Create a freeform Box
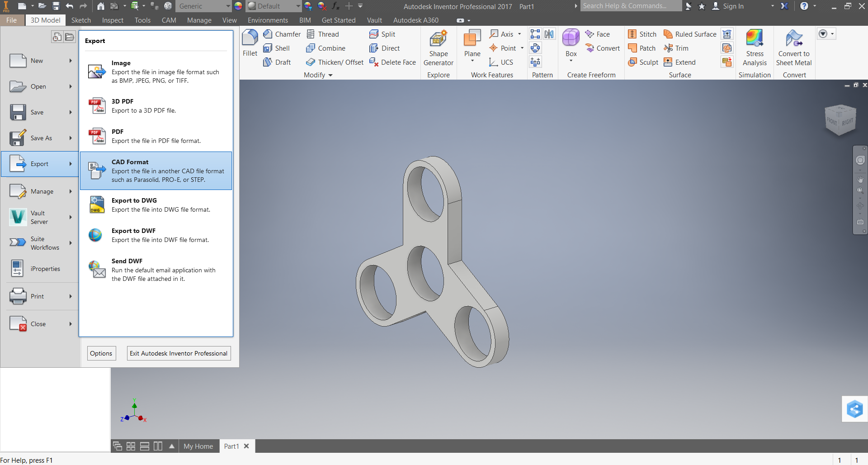868x465 pixels. (571, 43)
